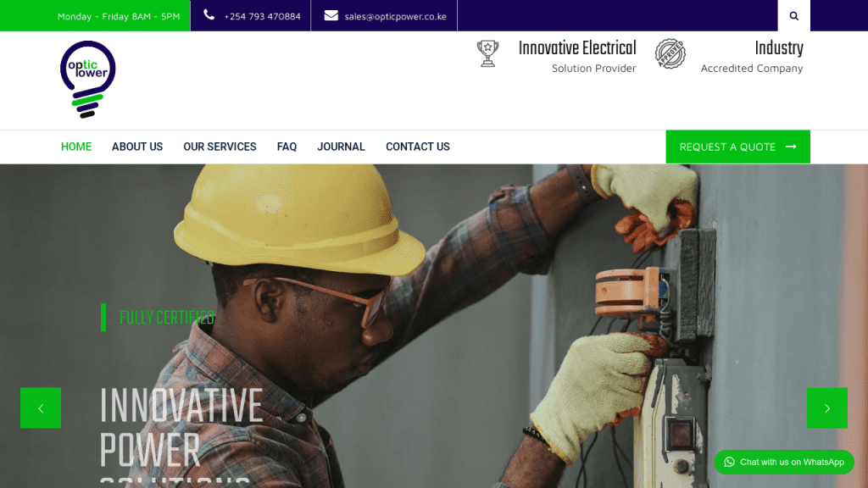The width and height of the screenshot is (868, 488).
Task: Click Solution Provider subtitle
Action: 594,68
